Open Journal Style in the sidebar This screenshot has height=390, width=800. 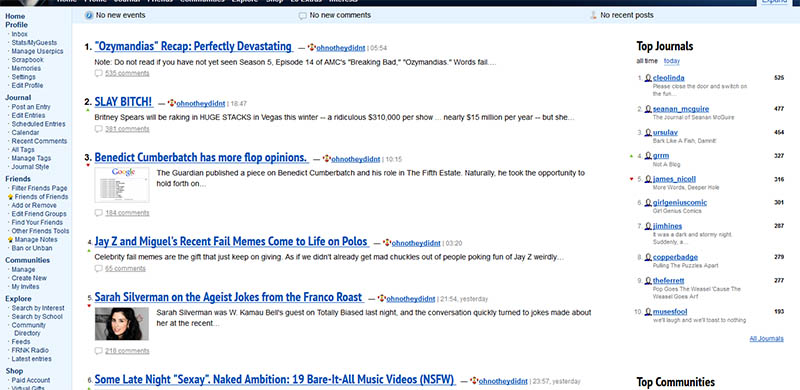[x=30, y=167]
